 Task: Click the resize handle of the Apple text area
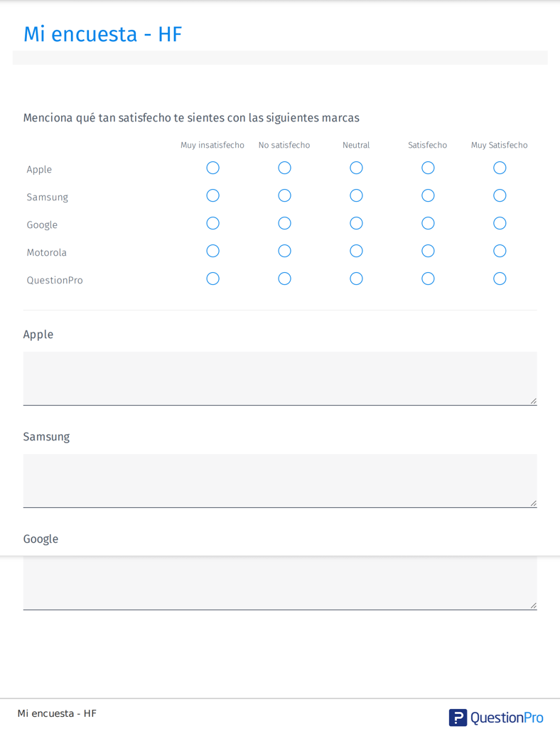click(533, 401)
